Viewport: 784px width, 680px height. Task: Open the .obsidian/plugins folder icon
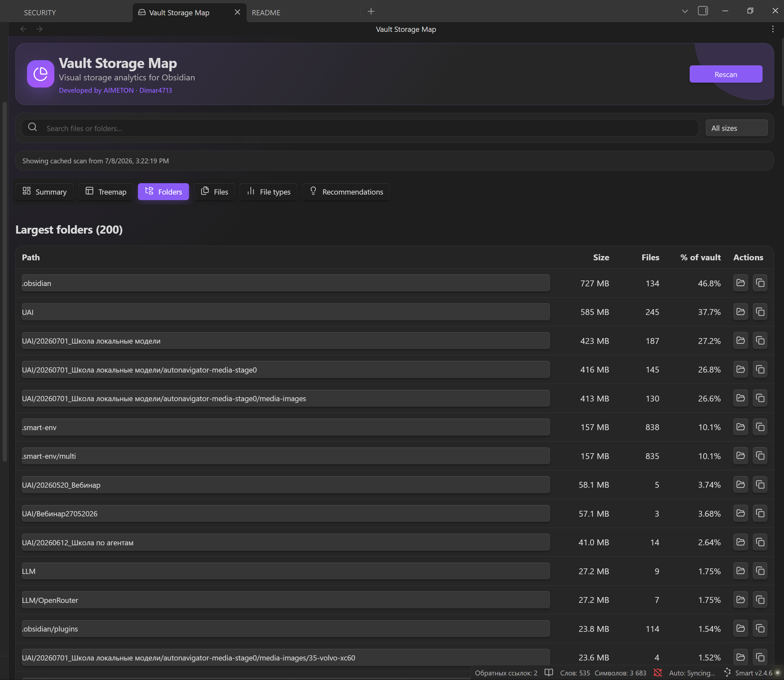click(x=740, y=629)
